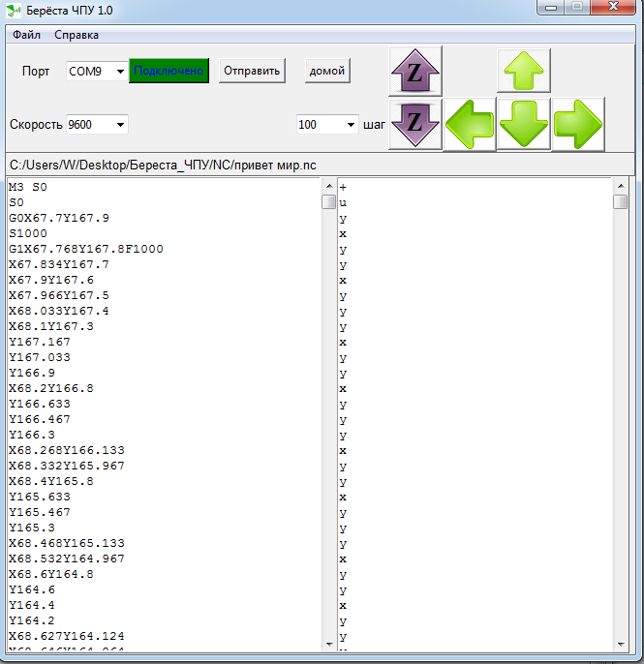Click down arrow of G-code list scrollbar
The height and width of the screenshot is (664, 644).
tap(329, 644)
